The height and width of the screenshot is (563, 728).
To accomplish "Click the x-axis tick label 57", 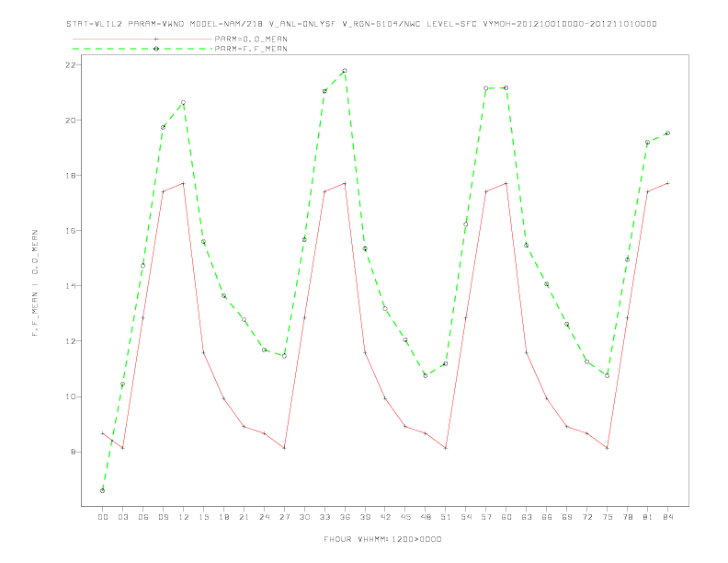I will tap(486, 517).
